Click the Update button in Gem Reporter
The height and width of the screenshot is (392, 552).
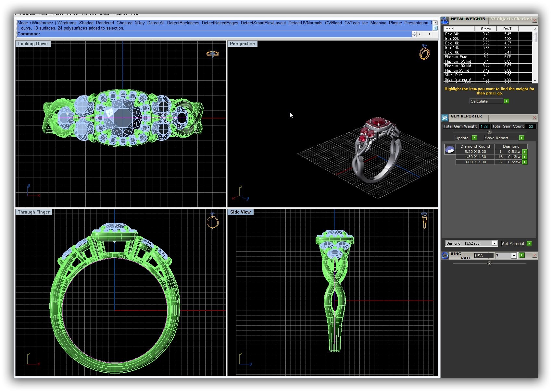(x=462, y=138)
